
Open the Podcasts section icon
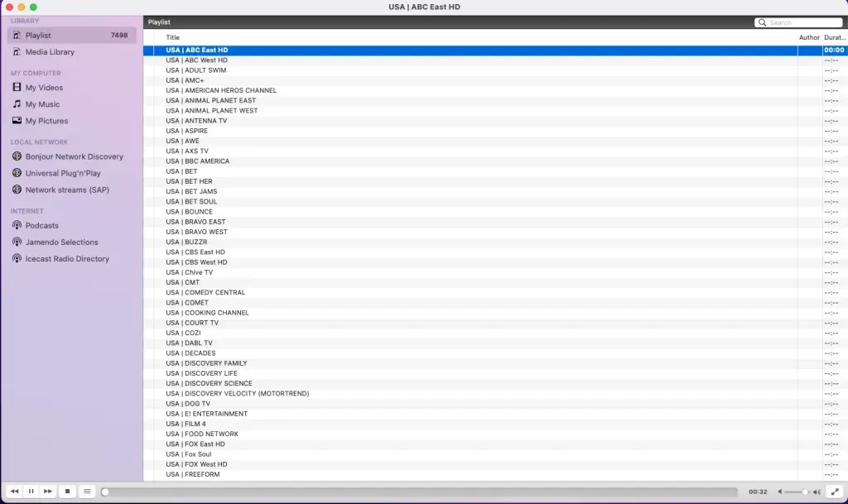coord(17,225)
